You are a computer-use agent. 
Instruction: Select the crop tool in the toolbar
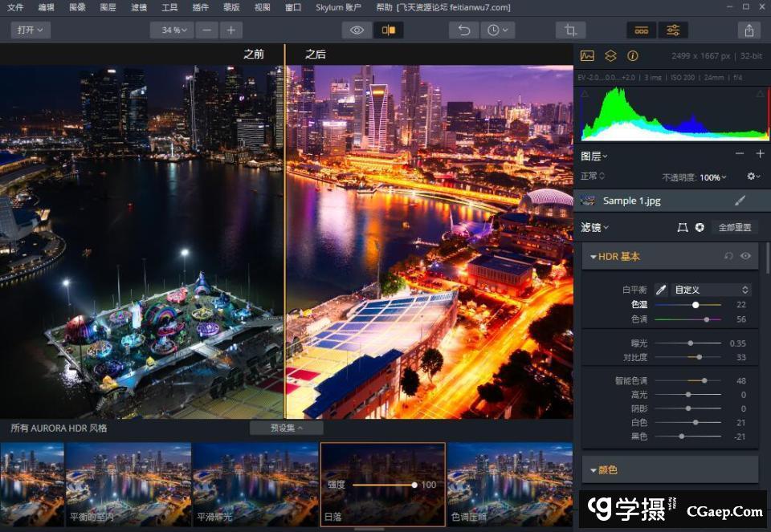click(570, 30)
